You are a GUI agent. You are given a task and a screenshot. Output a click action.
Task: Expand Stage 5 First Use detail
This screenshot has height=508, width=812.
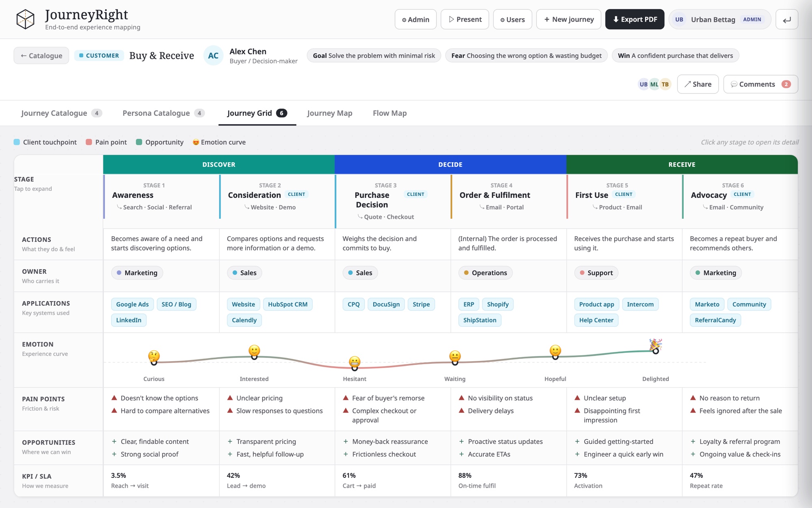tap(624, 197)
